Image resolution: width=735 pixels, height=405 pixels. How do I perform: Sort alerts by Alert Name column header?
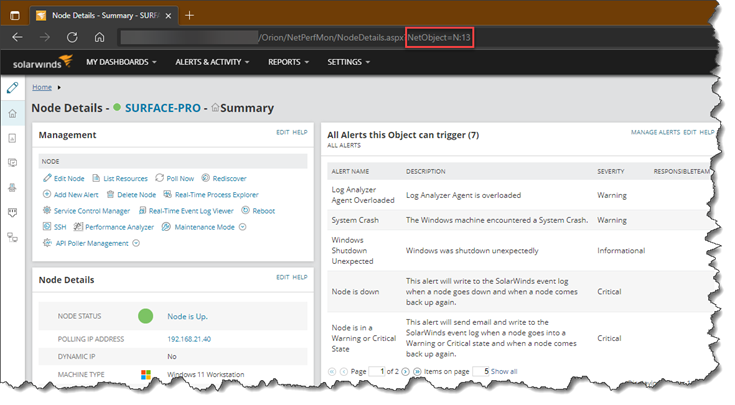point(350,171)
